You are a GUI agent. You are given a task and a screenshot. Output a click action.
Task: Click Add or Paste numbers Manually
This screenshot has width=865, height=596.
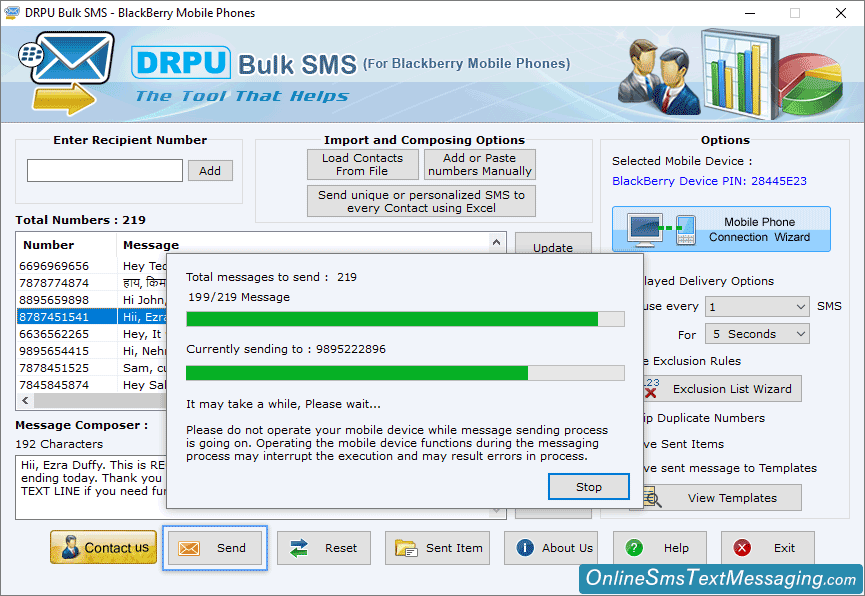tap(479, 164)
